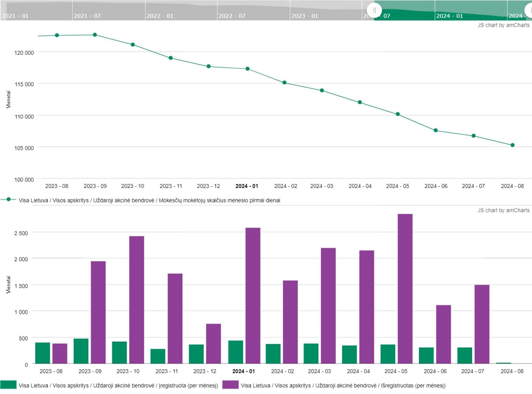Click purple bar for 2024 - 05
The image size is (532, 394).
[x=405, y=289]
